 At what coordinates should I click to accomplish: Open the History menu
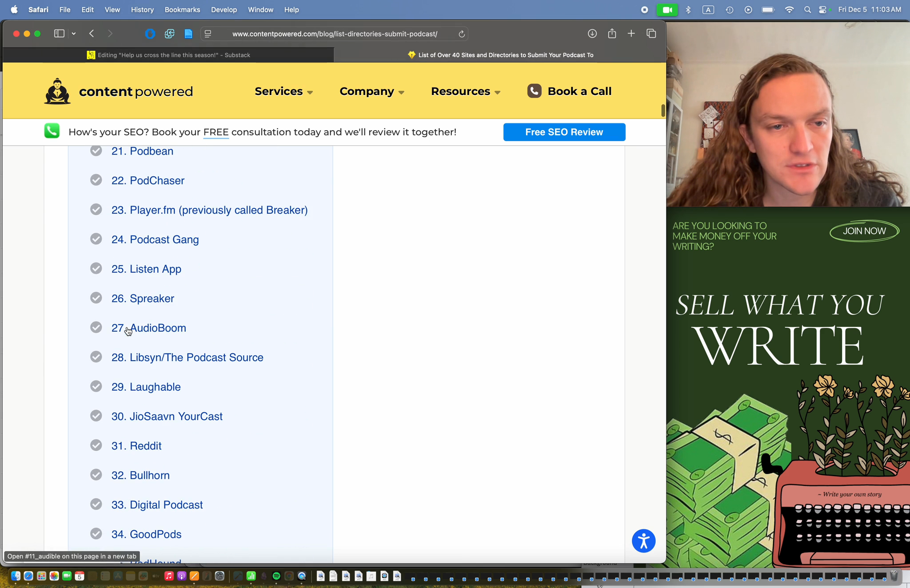point(142,10)
